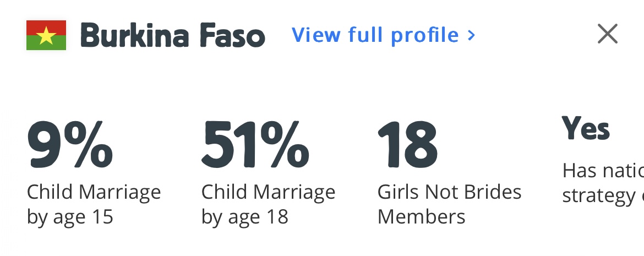Click the 51% child marriage figure
Screen dimensions: 644x256
click(255, 144)
